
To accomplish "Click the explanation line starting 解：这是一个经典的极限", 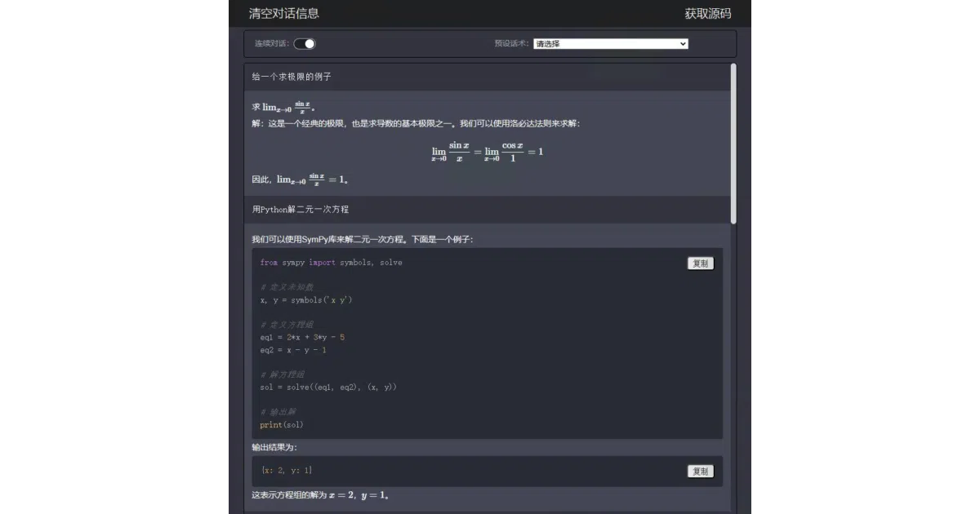I will coord(416,124).
